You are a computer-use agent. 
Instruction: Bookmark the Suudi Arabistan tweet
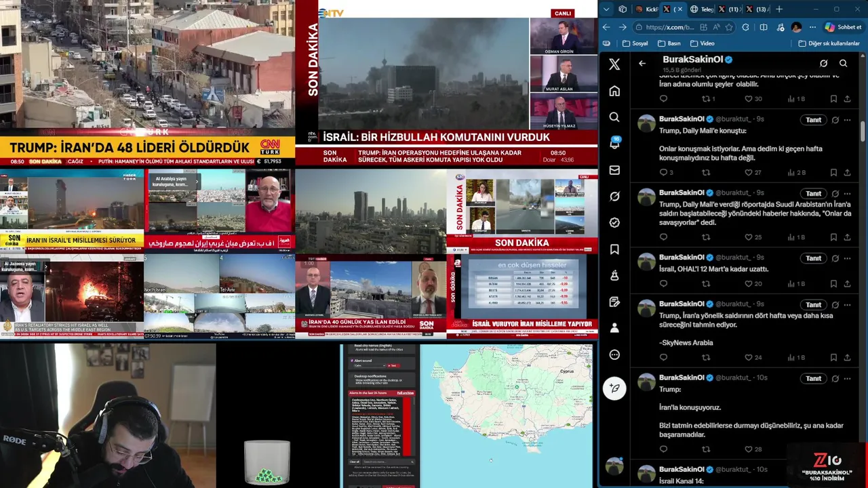pos(833,237)
